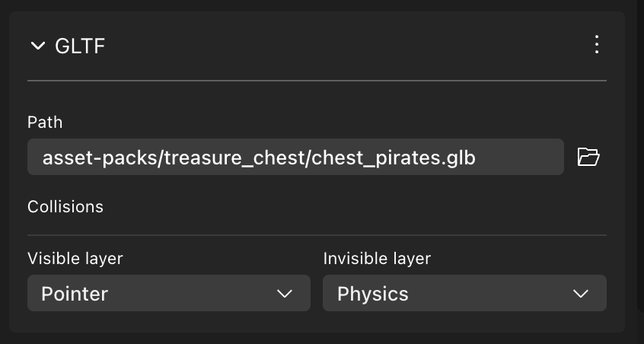Click the divider under the GLTF header

click(317, 80)
